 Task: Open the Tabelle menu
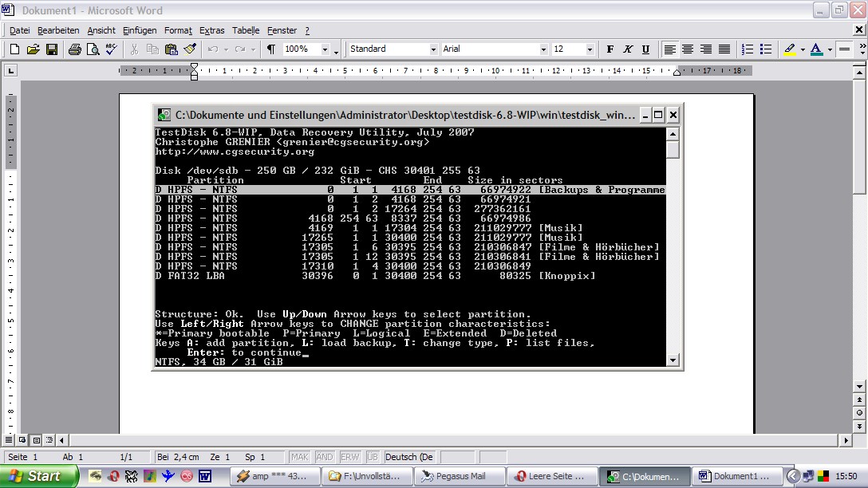coord(246,30)
